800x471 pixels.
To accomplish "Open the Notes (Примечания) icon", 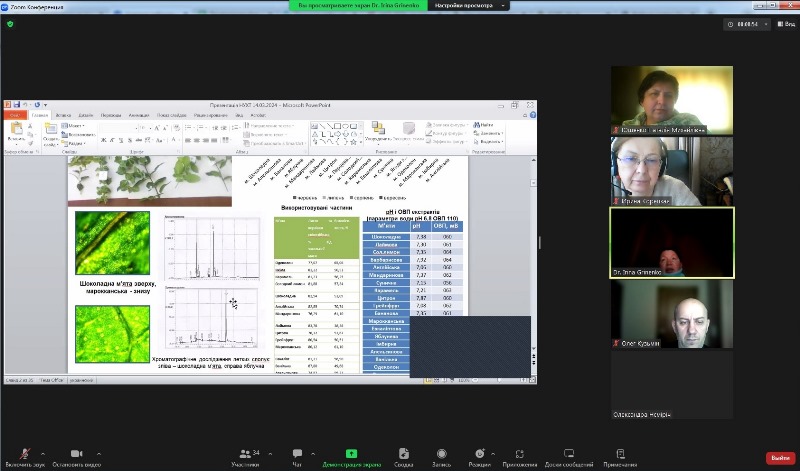I will click(620, 453).
